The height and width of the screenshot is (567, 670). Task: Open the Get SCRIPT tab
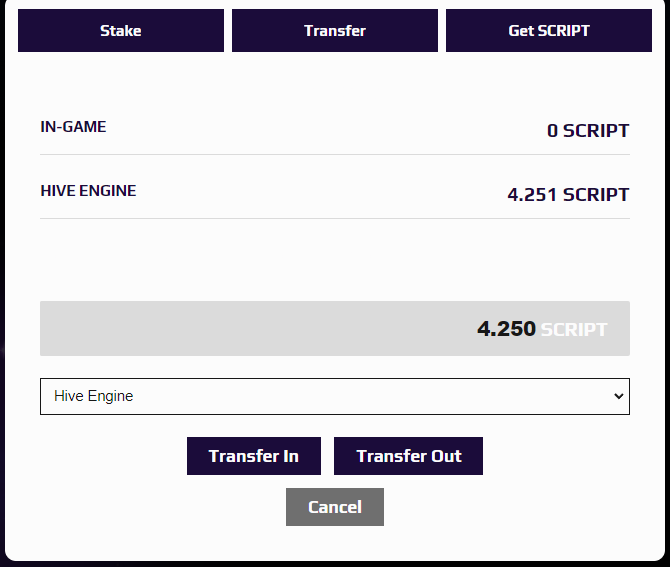click(x=549, y=31)
